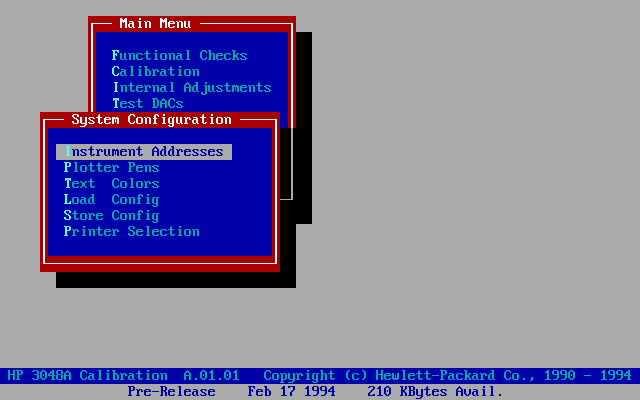The image size is (640, 400).
Task: Click Functional Checks in Main Menu
Action: (x=180, y=56)
